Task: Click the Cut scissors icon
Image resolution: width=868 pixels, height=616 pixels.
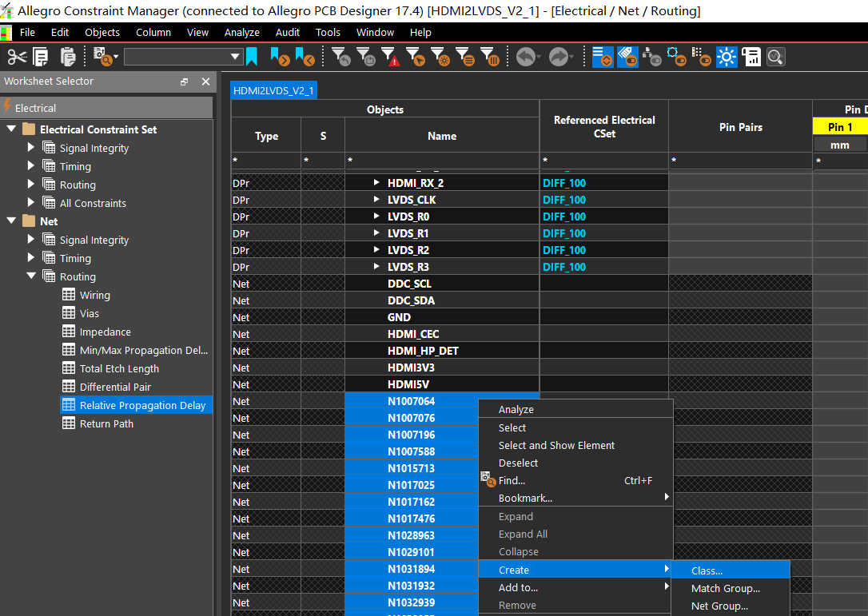Action: coord(17,57)
